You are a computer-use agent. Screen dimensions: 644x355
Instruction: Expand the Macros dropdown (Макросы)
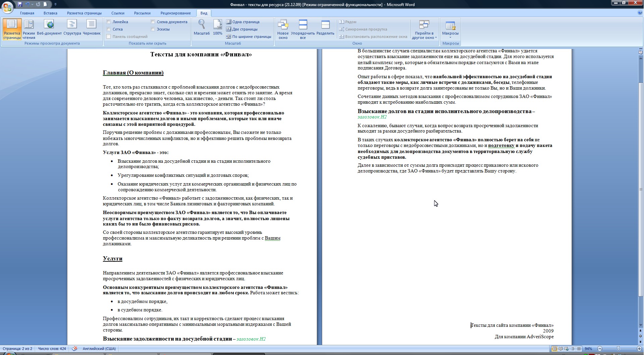450,34
